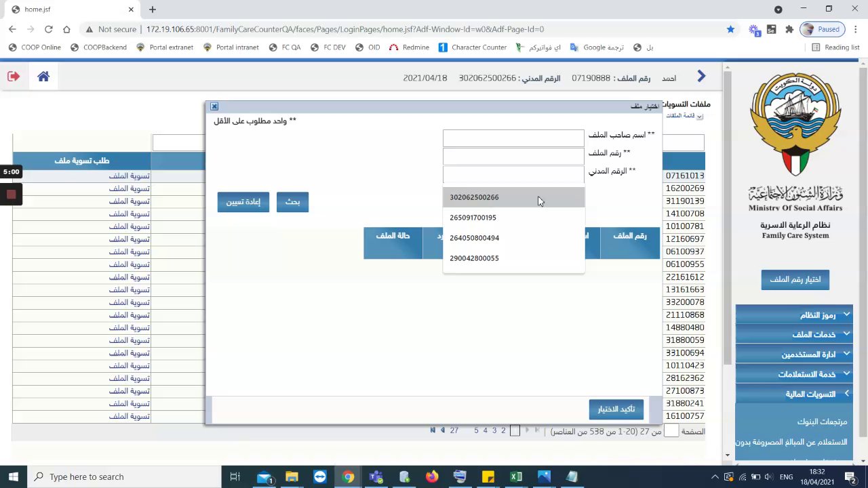The image size is (868, 488).
Task: Click the رقم الملف input field
Action: click(513, 156)
